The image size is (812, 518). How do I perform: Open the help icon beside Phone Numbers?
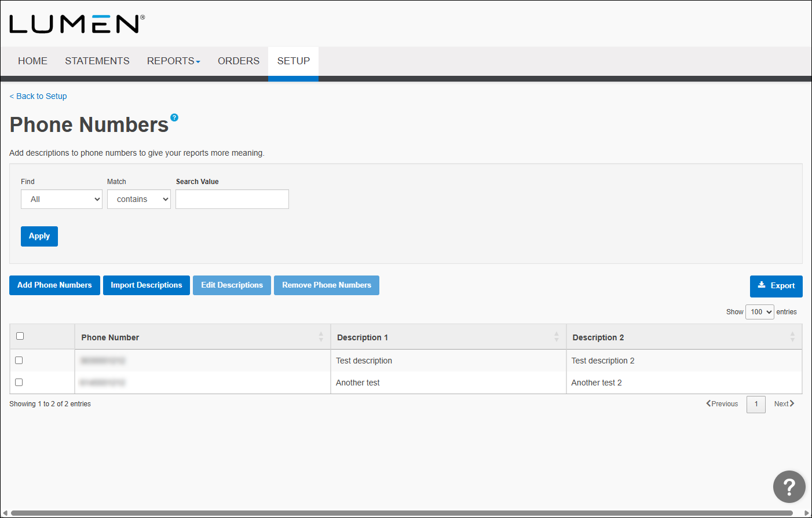(x=174, y=117)
